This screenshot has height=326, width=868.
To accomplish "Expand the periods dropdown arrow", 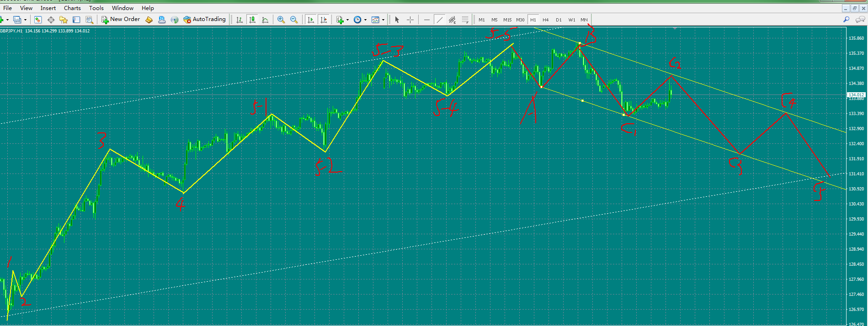I will pyautogui.click(x=365, y=20).
